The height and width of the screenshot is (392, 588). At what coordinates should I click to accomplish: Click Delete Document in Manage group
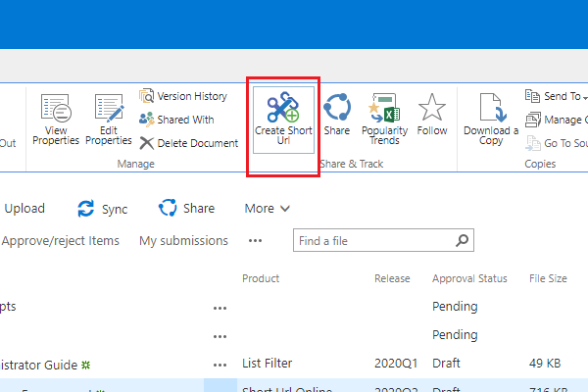(x=189, y=143)
